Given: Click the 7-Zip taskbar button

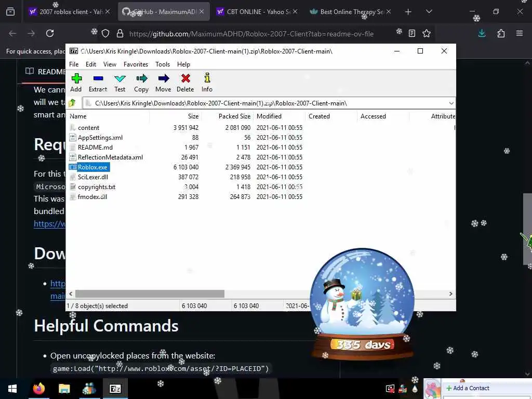Looking at the screenshot, I should [x=115, y=389].
